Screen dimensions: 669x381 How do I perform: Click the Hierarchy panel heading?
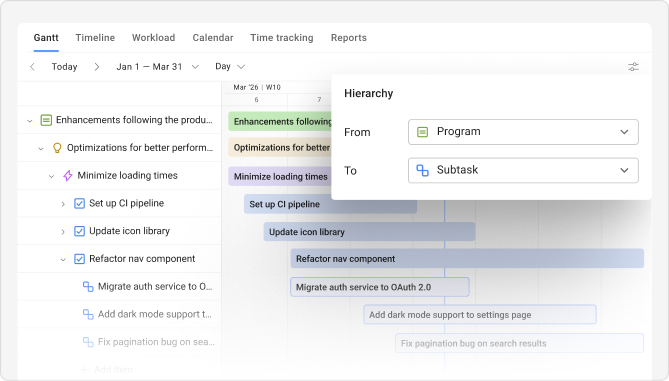tap(369, 93)
